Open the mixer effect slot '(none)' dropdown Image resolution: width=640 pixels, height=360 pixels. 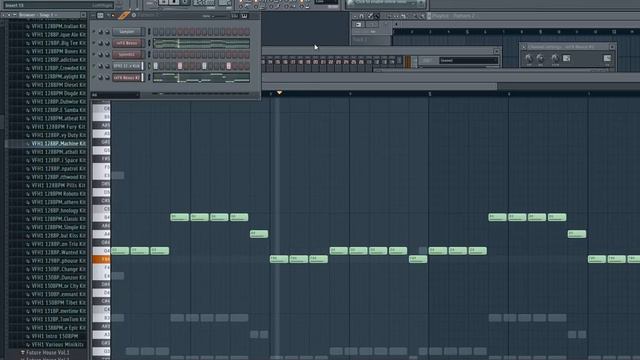click(x=468, y=60)
